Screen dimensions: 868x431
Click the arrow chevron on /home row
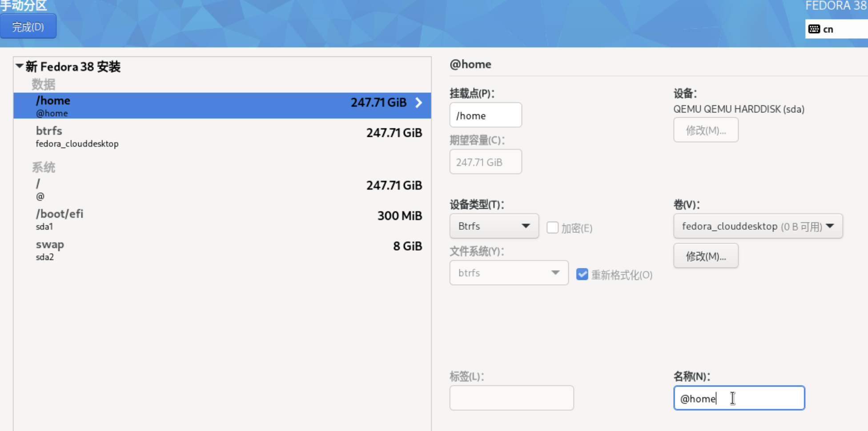point(418,103)
